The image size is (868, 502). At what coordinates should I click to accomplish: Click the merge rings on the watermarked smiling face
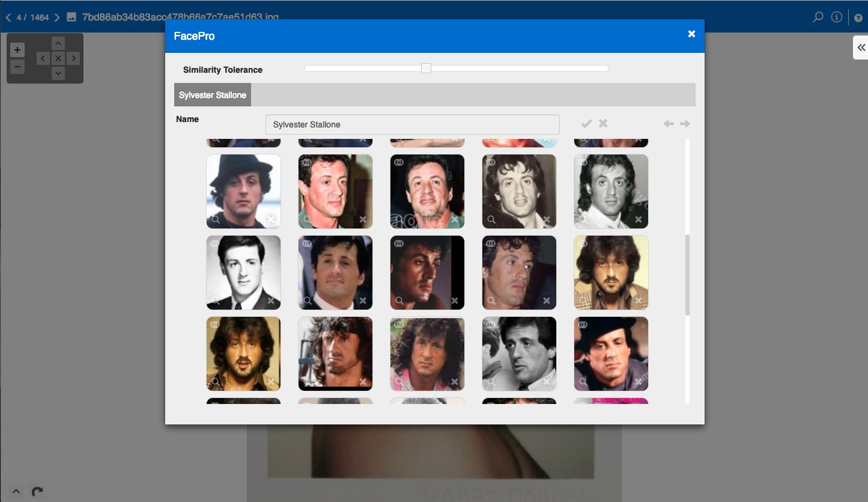[x=399, y=162]
